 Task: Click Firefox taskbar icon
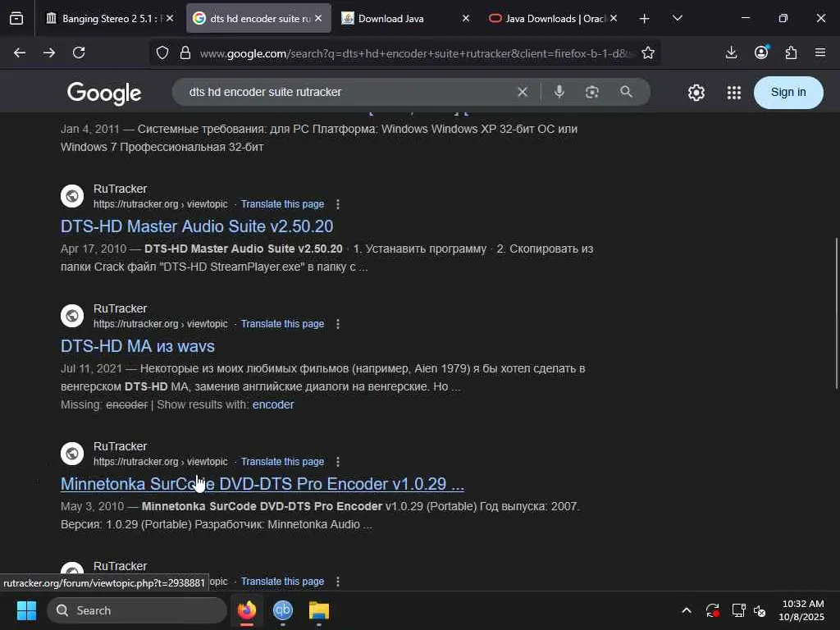point(247,610)
